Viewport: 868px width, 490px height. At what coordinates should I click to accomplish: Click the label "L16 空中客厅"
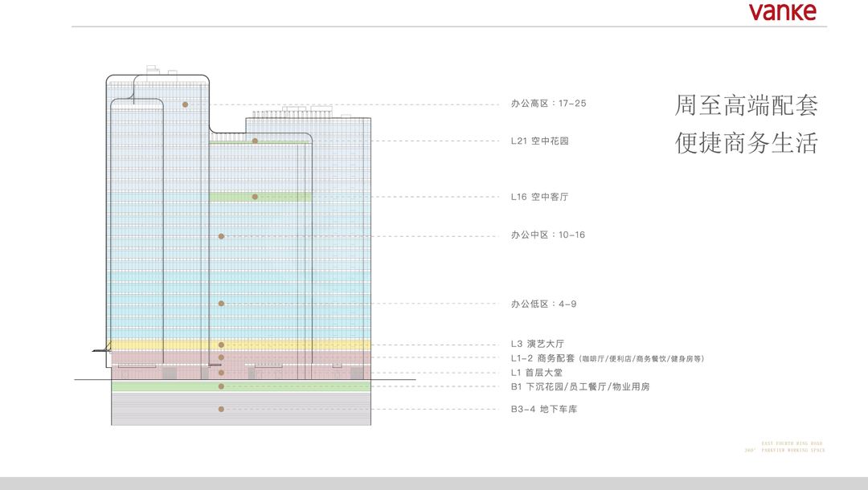[x=540, y=197]
